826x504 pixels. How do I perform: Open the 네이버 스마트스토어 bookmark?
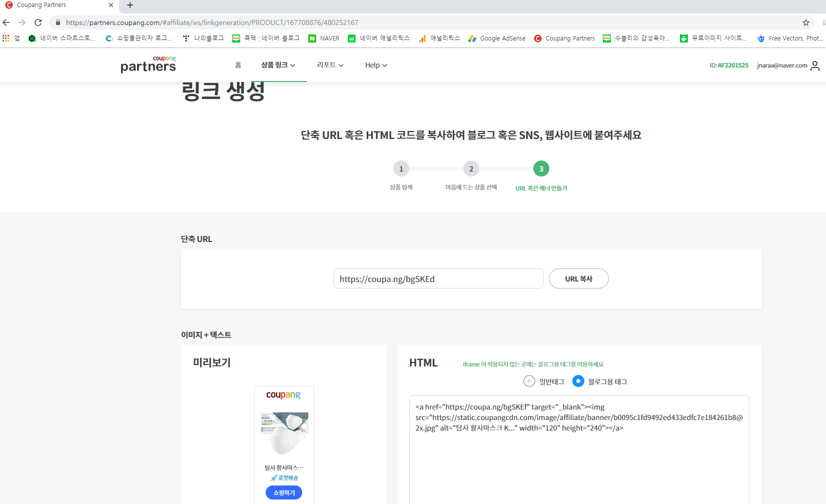click(x=62, y=38)
